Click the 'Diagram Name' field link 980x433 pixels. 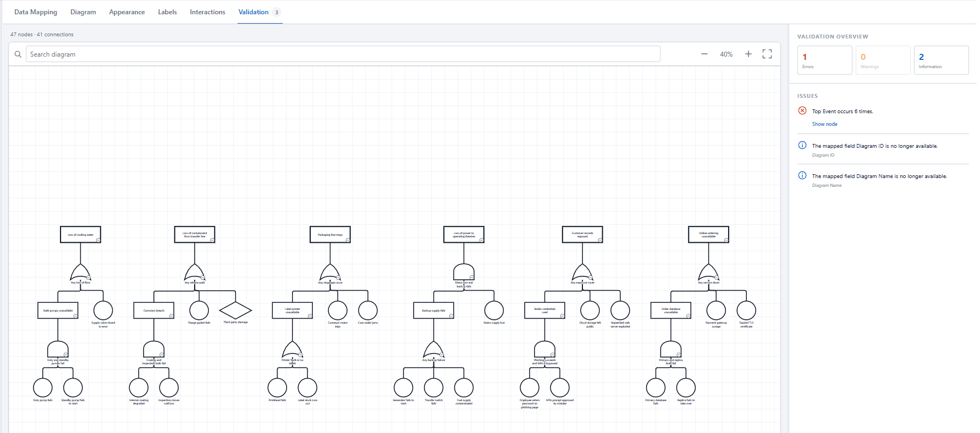click(827, 186)
